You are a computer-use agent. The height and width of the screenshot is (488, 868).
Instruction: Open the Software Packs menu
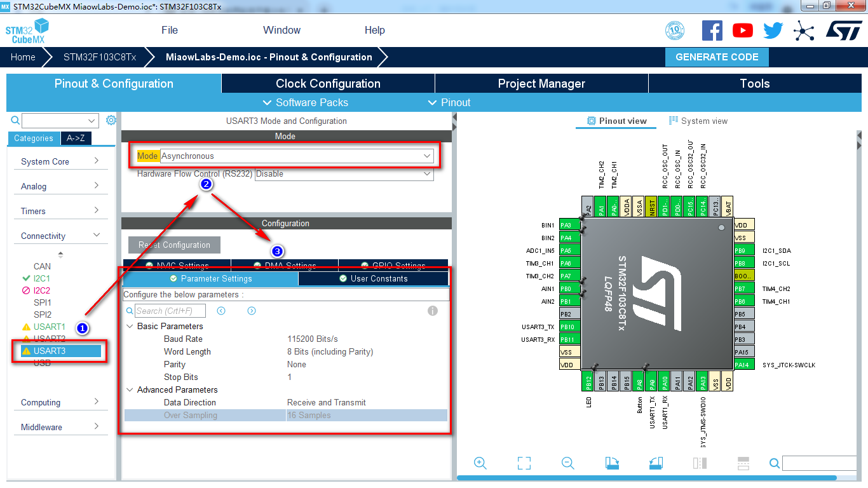(x=305, y=102)
